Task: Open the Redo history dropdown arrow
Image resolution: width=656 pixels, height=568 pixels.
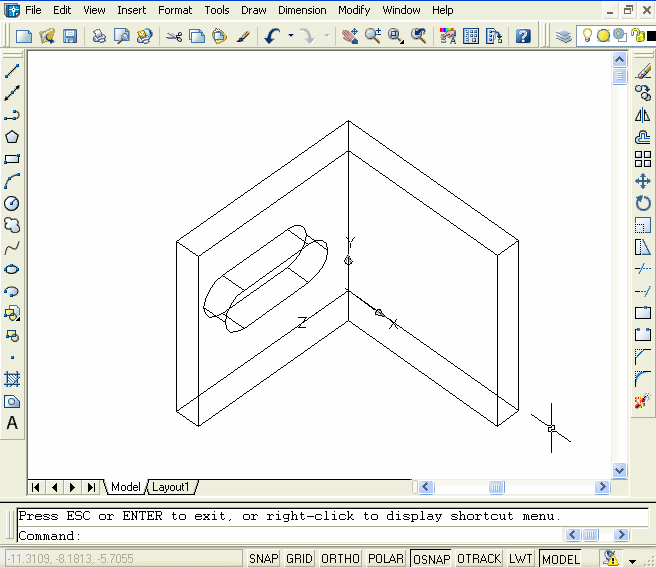Action: 327,36
